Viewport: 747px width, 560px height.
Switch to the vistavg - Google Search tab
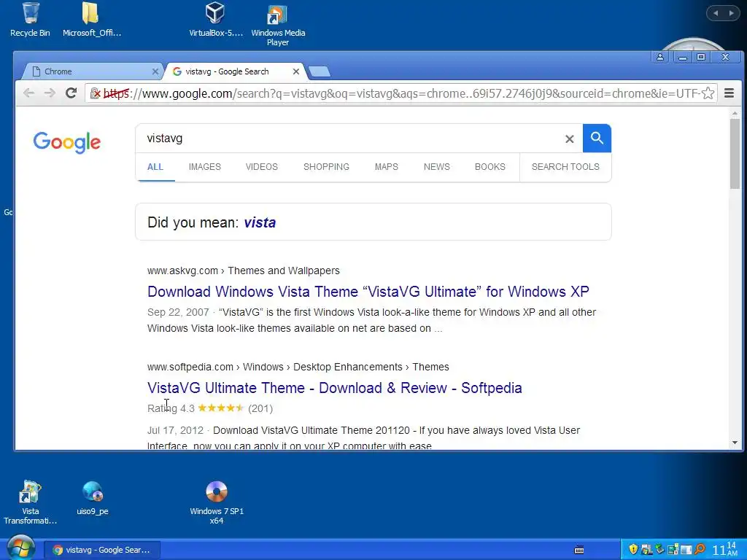[x=234, y=71]
